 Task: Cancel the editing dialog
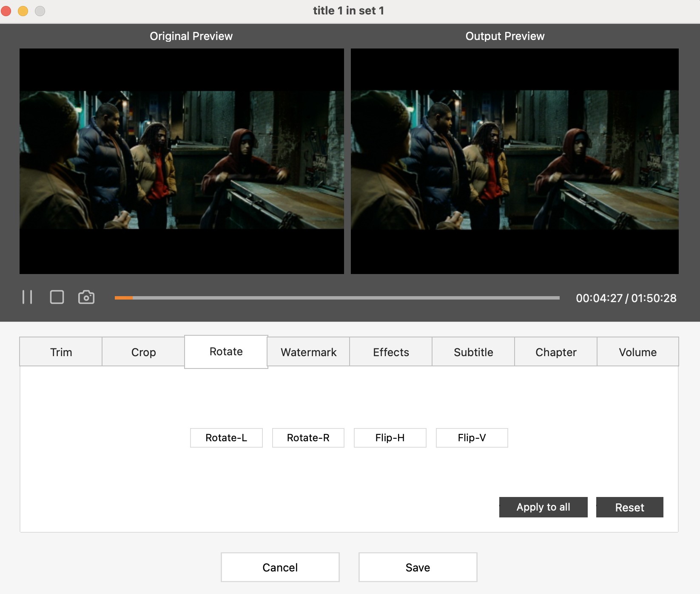click(x=280, y=567)
